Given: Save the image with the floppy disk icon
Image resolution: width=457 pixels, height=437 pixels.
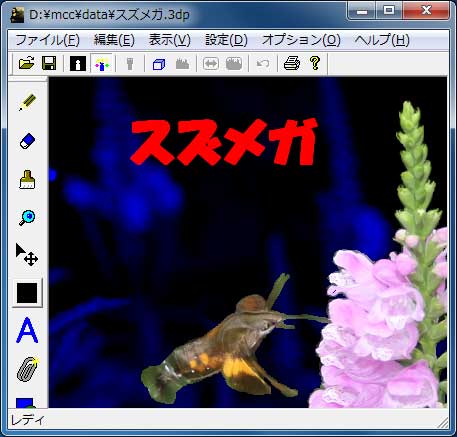Looking at the screenshot, I should click(49, 63).
